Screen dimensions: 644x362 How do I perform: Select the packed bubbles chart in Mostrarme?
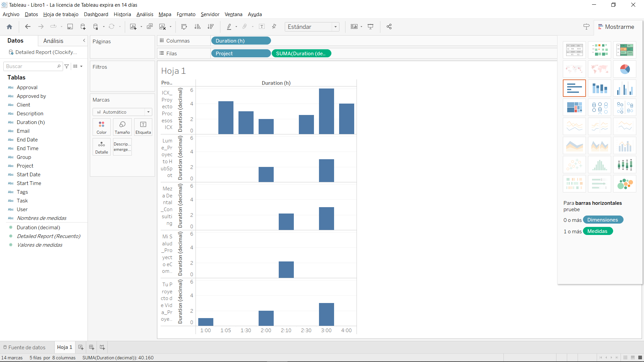pos(625,184)
